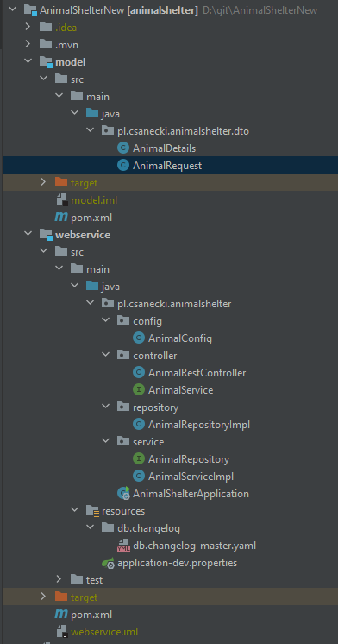Collapse the model module arrow
Screen dimensions: 338x644
pyautogui.click(x=28, y=61)
